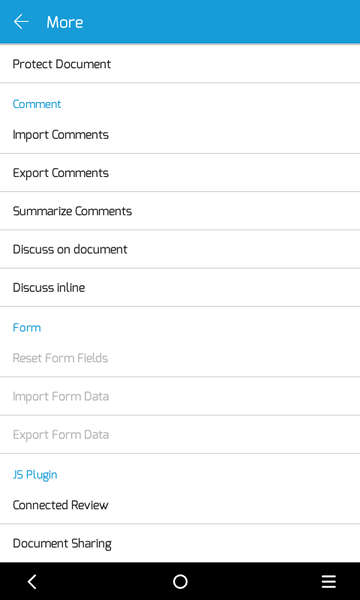The width and height of the screenshot is (360, 600).
Task: Tap the back arrow in header
Action: coord(21,22)
